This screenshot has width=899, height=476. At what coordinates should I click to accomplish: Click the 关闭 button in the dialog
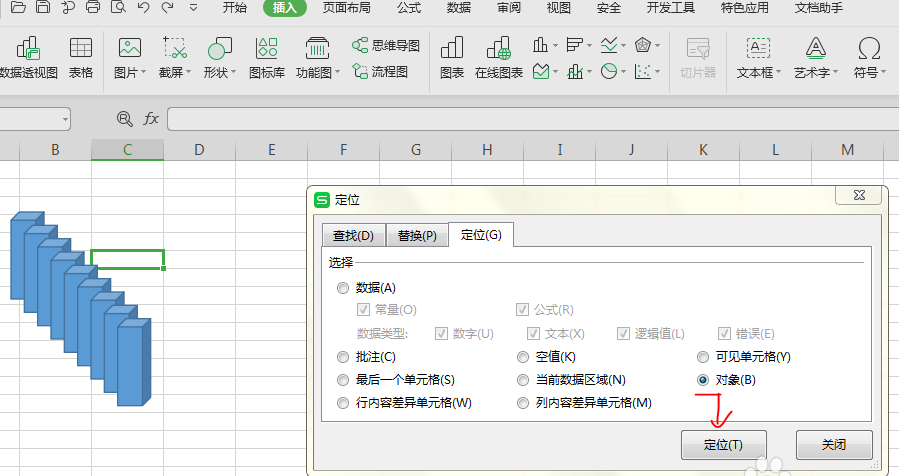833,444
